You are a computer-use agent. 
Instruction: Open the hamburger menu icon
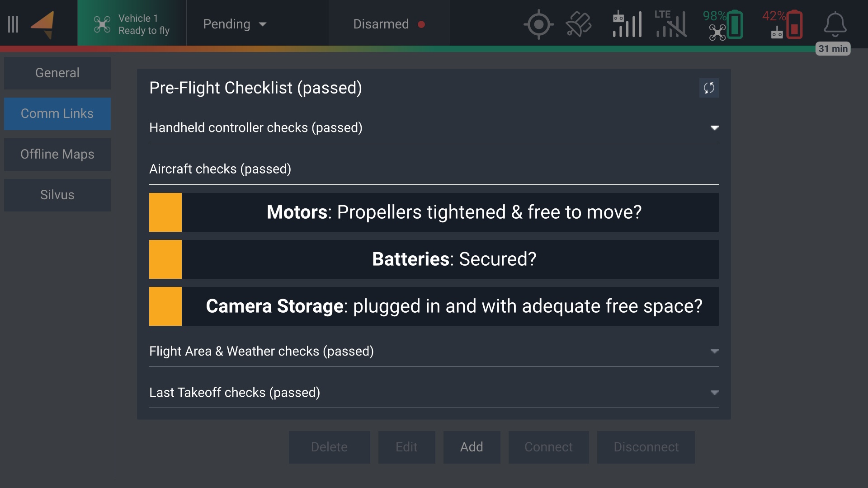[13, 24]
